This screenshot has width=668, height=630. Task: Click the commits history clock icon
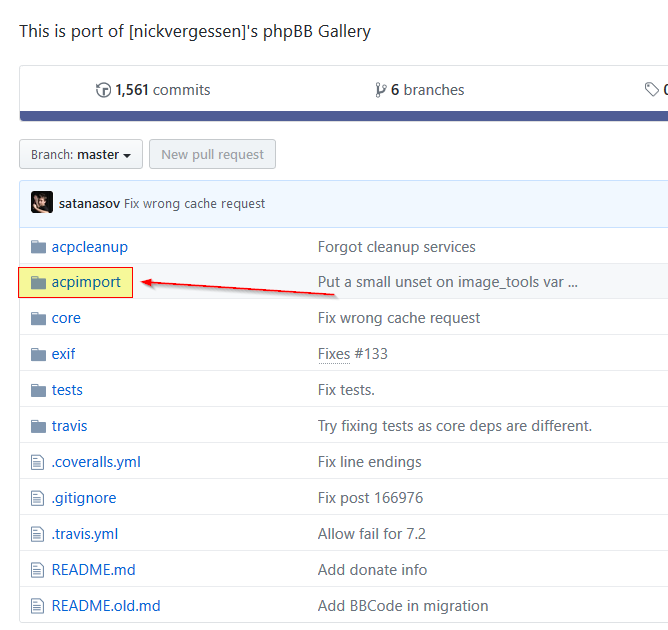click(103, 91)
